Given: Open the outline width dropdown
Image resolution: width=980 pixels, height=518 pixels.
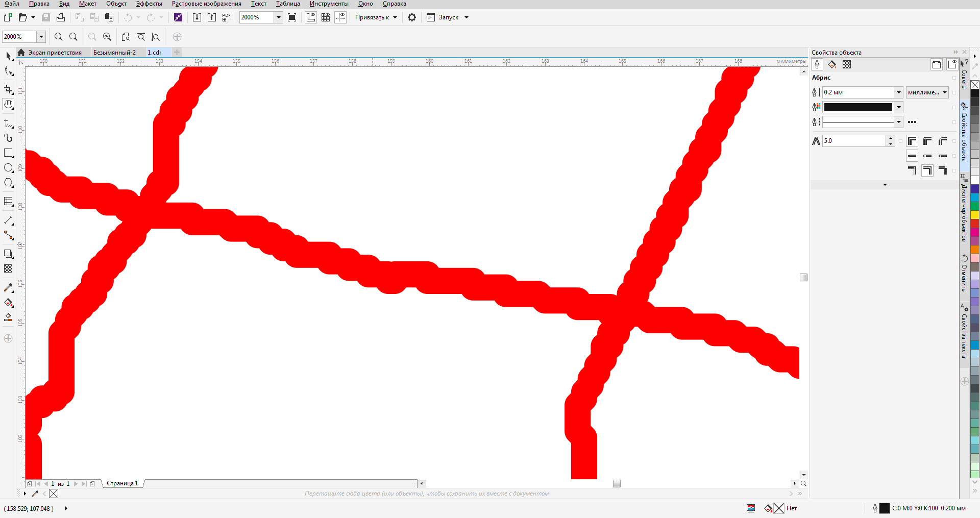Looking at the screenshot, I should click(899, 92).
